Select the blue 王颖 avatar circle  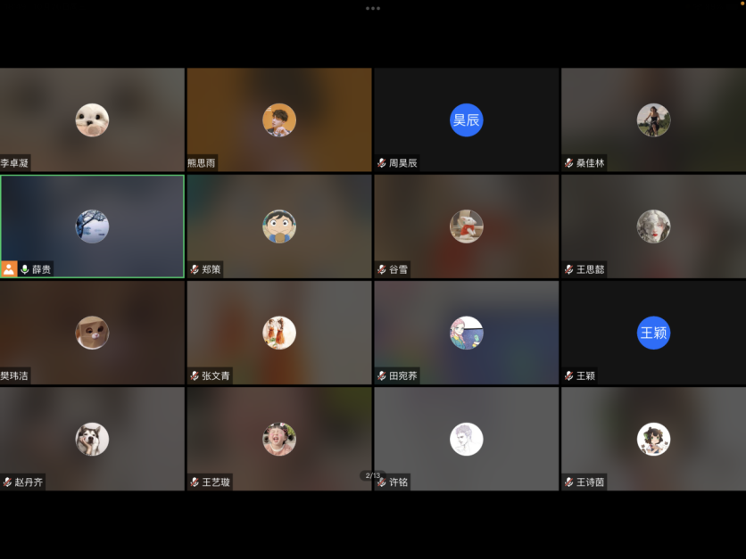point(653,333)
